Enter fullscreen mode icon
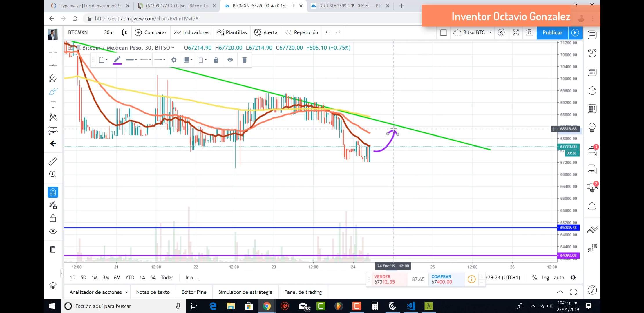This screenshot has width=644, height=313. [x=515, y=32]
